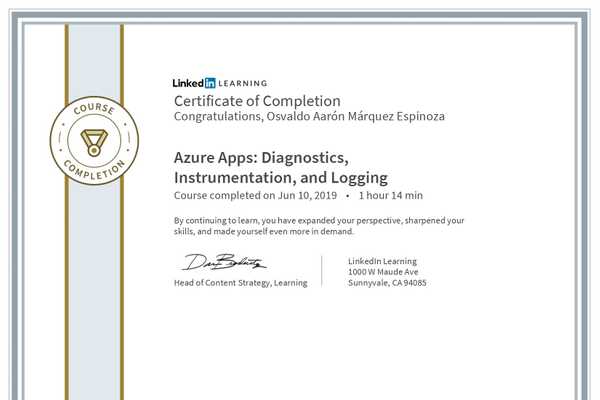Select the text 'Congratulations, Osvaldo Aarón Márquez Espinoza'
This screenshot has width=600, height=400.
coord(309,116)
